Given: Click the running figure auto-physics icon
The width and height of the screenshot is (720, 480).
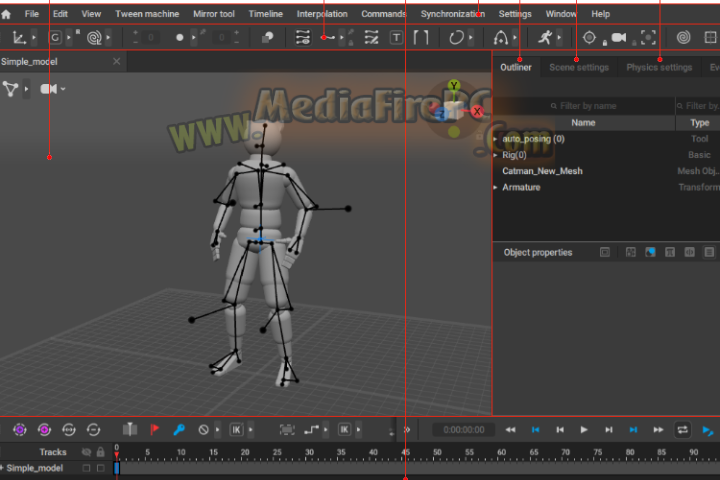Looking at the screenshot, I should tap(545, 38).
